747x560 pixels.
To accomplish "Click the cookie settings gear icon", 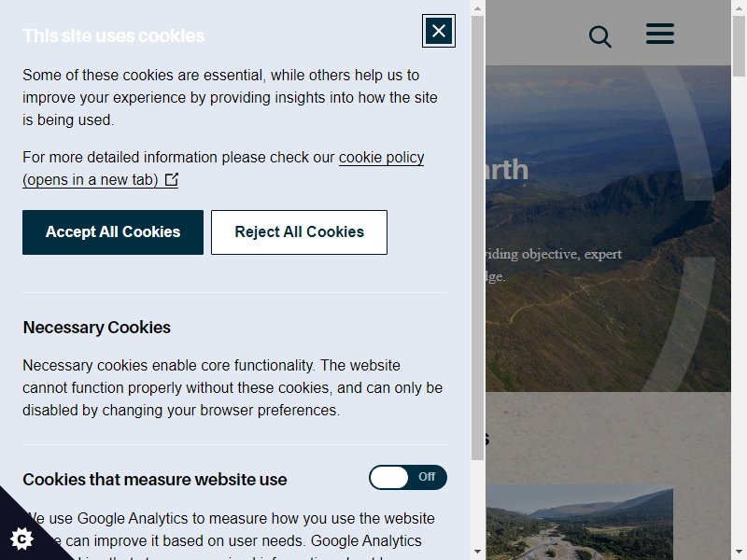I will click(21, 539).
